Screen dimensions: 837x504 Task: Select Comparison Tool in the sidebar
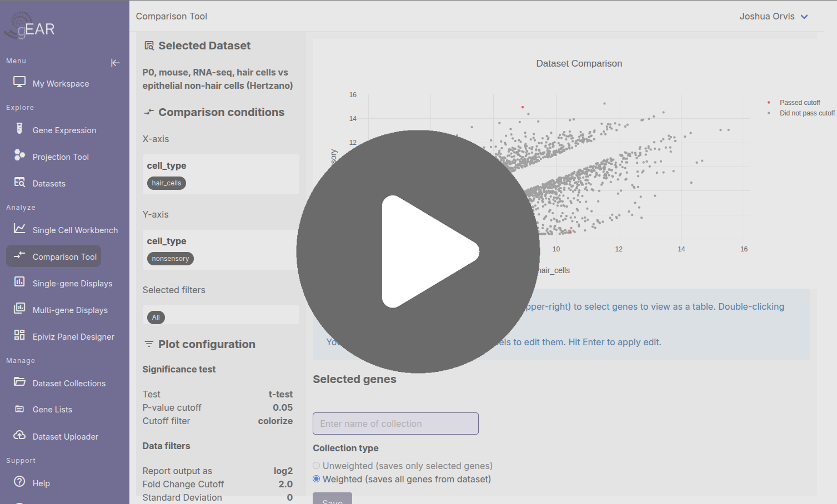[64, 256]
